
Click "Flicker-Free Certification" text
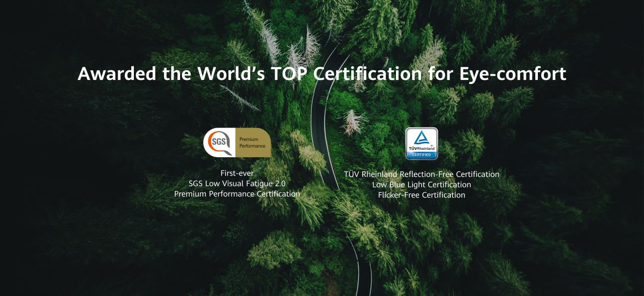(422, 195)
